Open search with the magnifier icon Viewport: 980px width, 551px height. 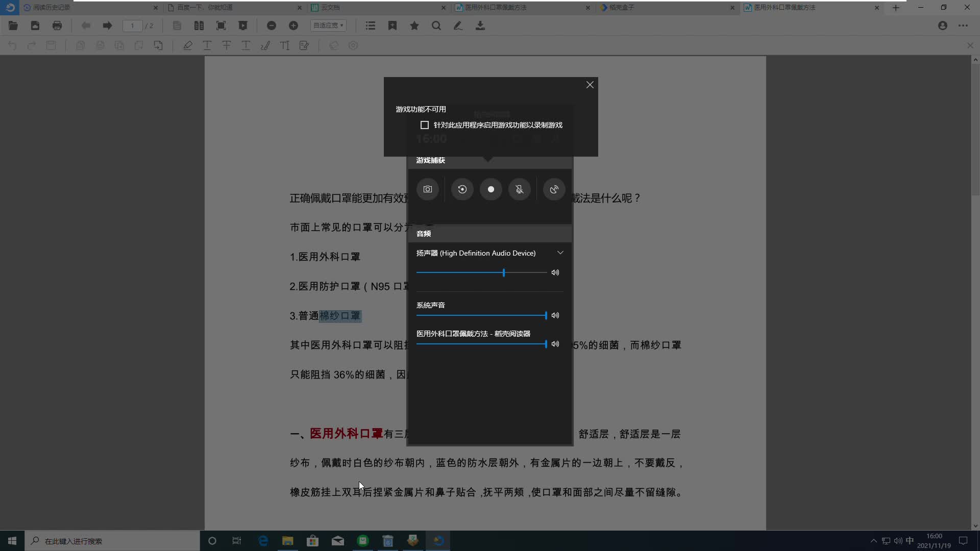tap(436, 26)
